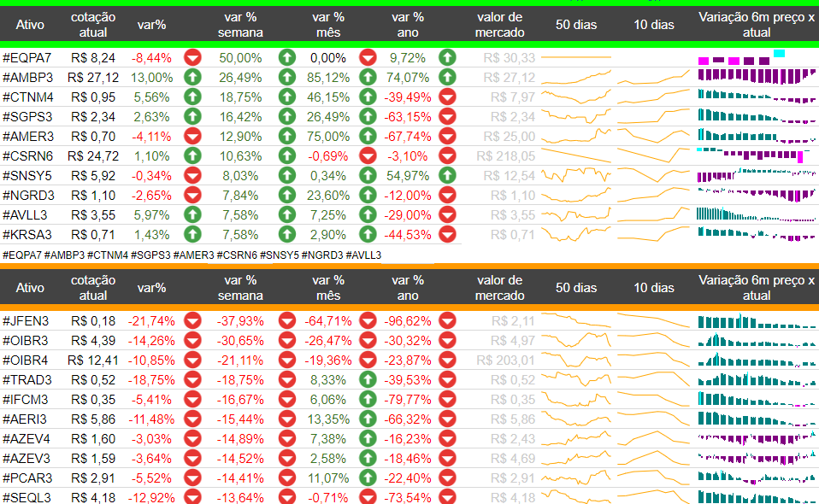Click the 'cotação atual' header in the orange table
The height and width of the screenshot is (504, 819).
[93, 288]
